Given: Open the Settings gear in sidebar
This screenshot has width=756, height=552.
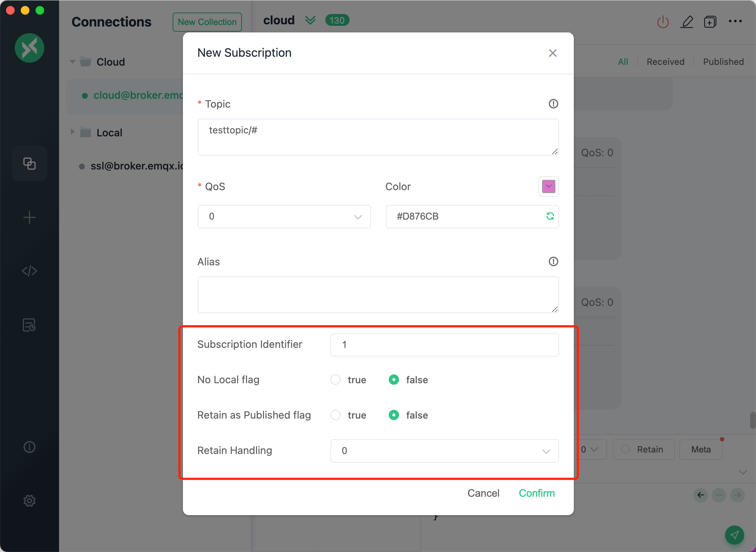Looking at the screenshot, I should [x=30, y=501].
